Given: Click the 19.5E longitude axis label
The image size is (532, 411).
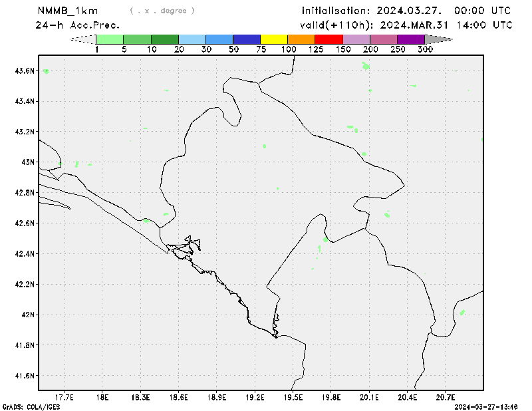Looking at the screenshot, I should 293,397.
